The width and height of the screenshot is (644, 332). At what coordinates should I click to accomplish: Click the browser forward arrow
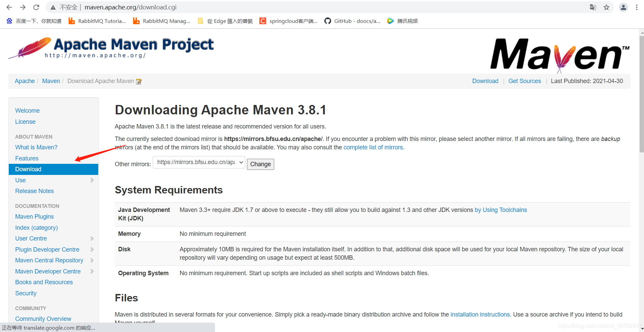(x=23, y=7)
